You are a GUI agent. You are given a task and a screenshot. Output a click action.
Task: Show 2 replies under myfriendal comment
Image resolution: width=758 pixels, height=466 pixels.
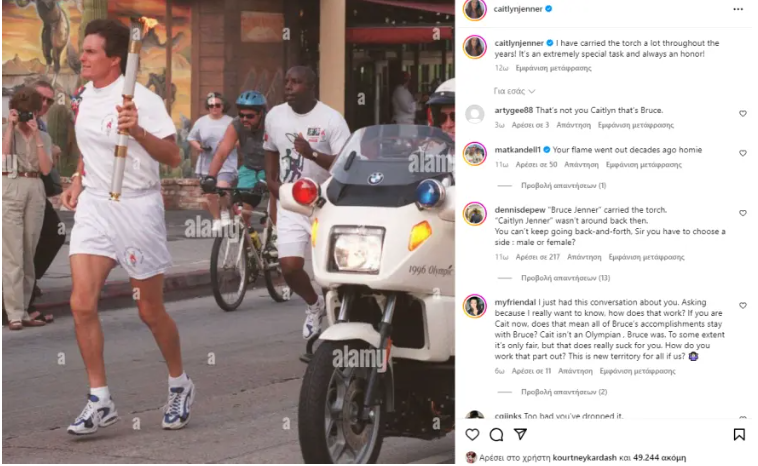(x=564, y=392)
